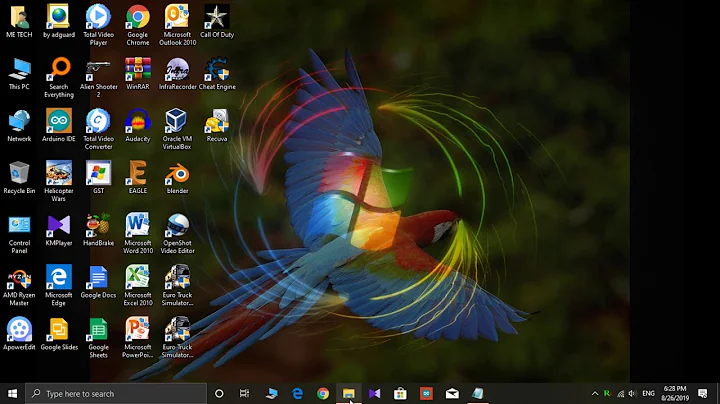Open KMPlayer from the taskbar
The width and height of the screenshot is (720, 404).
point(375,393)
